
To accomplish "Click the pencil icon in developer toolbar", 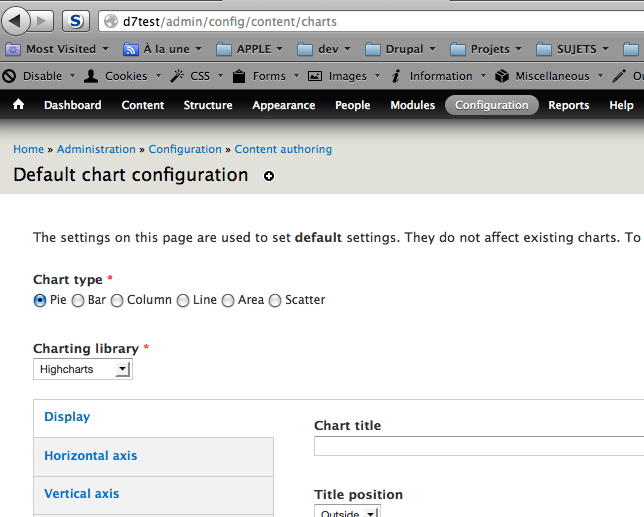I will pos(619,76).
